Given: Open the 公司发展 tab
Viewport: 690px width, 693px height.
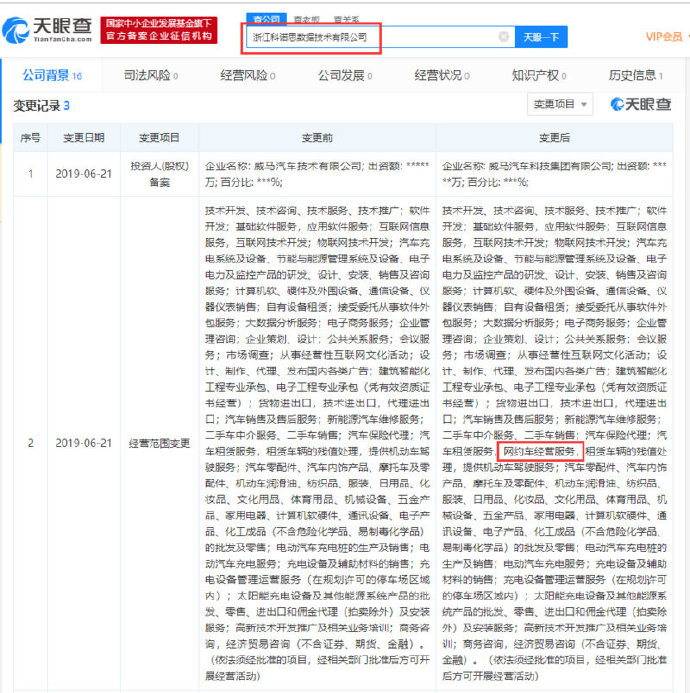Looking at the screenshot, I should pos(344,75).
